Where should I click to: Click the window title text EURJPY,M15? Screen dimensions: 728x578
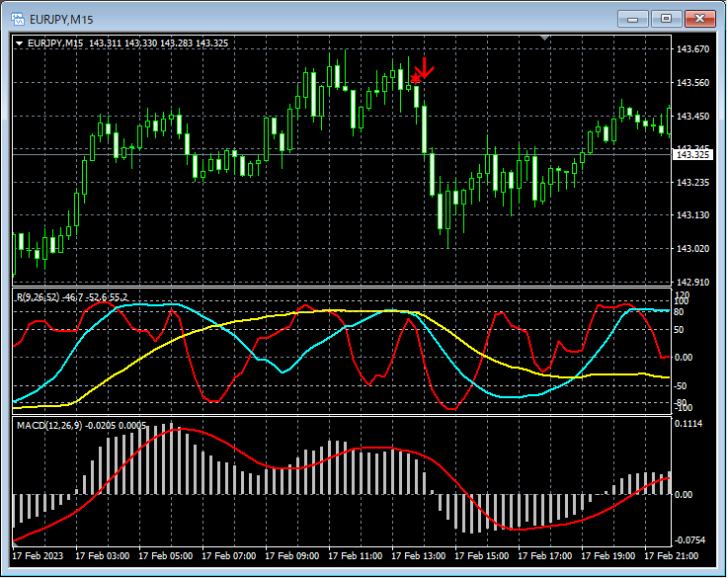tap(61, 20)
